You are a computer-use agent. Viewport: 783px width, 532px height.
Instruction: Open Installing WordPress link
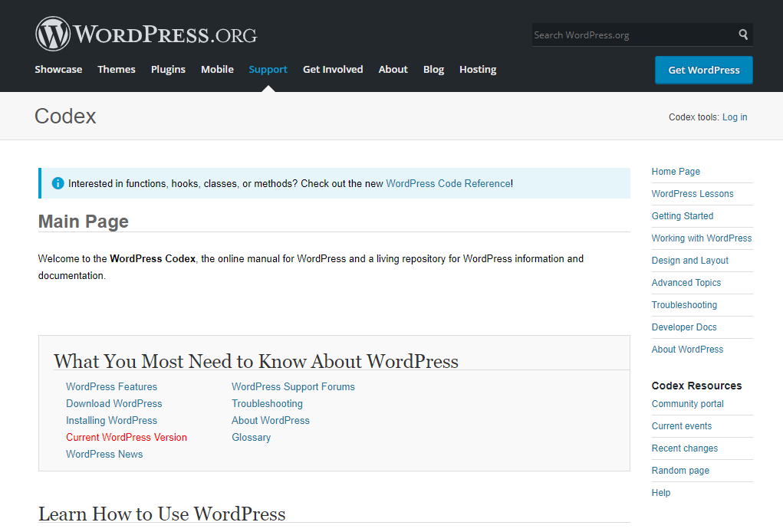pos(111,420)
